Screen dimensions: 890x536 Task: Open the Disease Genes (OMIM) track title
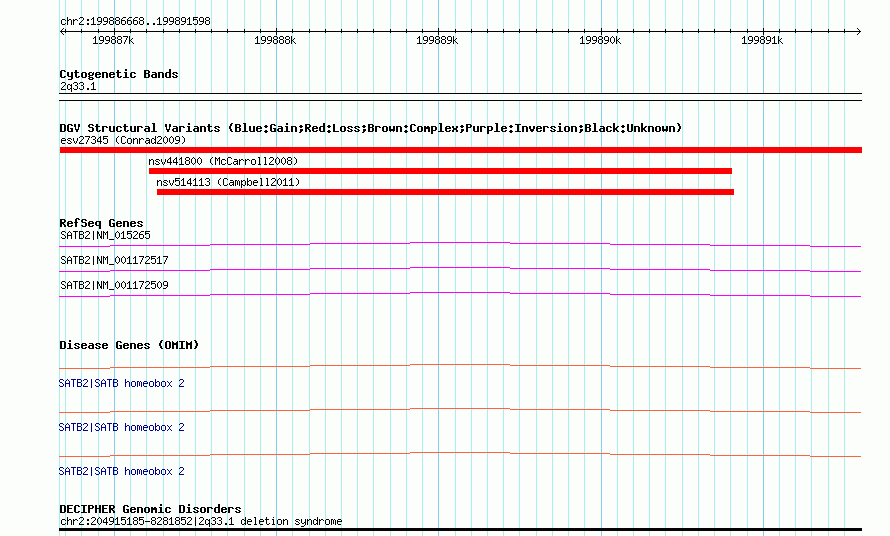tap(129, 345)
